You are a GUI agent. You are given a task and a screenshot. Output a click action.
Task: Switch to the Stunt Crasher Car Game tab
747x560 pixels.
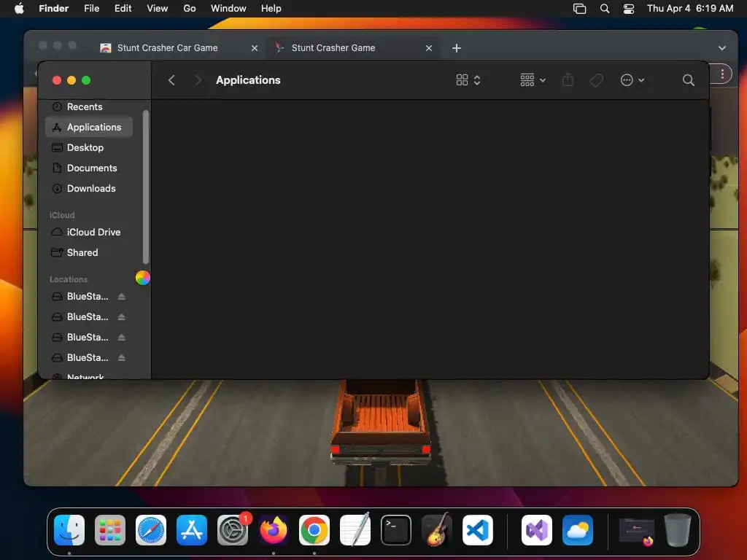(167, 48)
